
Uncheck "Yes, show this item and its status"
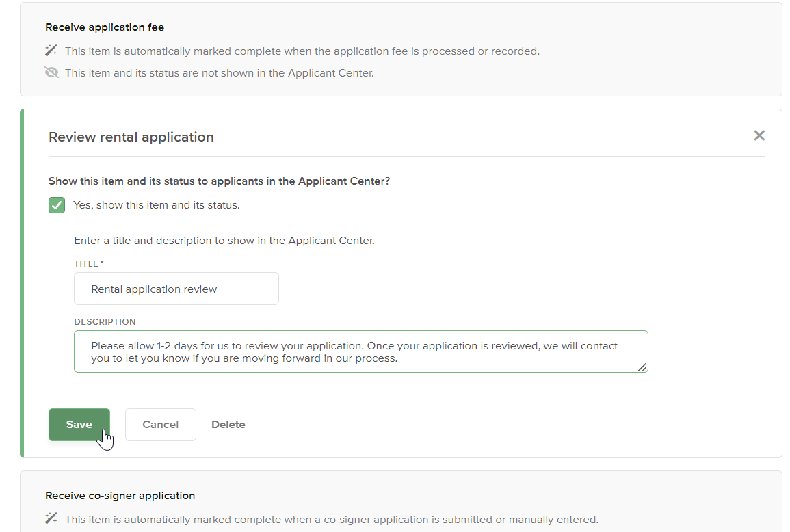pyautogui.click(x=56, y=205)
